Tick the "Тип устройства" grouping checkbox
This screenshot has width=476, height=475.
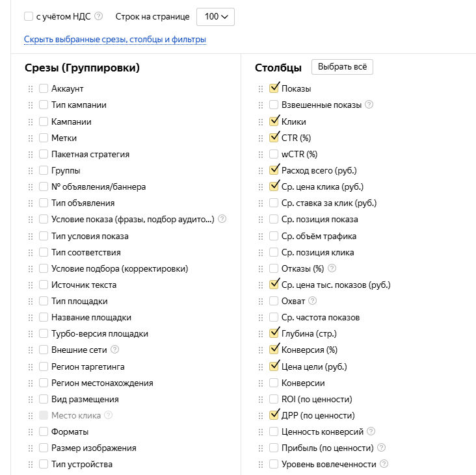(44, 464)
